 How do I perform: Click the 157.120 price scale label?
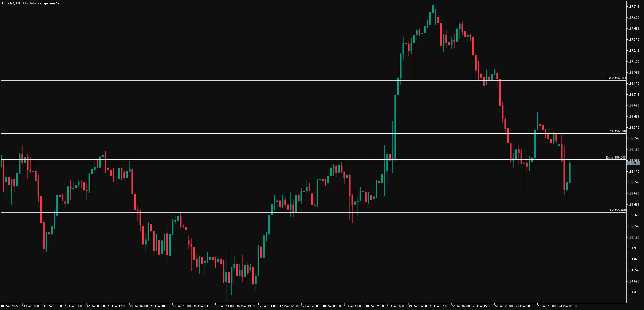(633, 62)
